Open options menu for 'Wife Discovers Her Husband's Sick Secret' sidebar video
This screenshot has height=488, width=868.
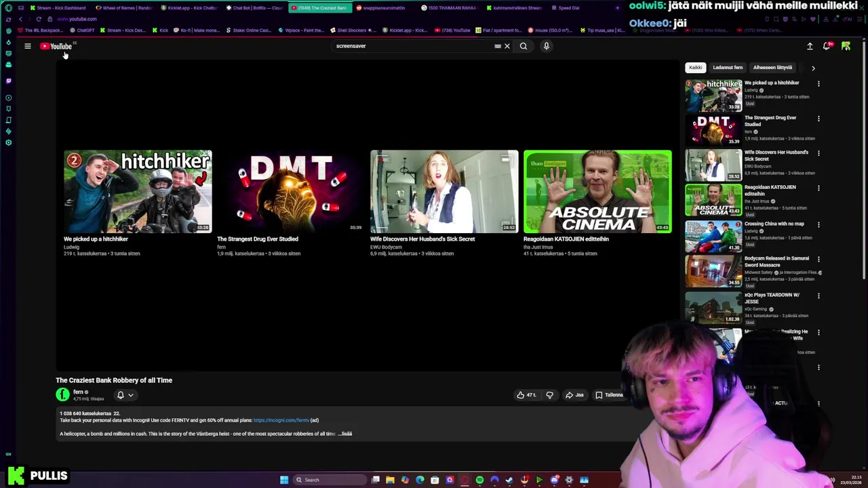click(x=818, y=154)
